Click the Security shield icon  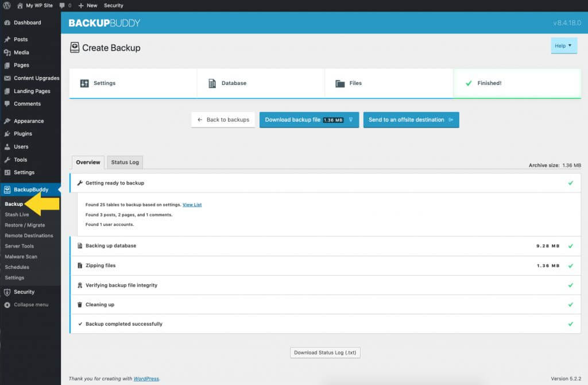(7, 292)
